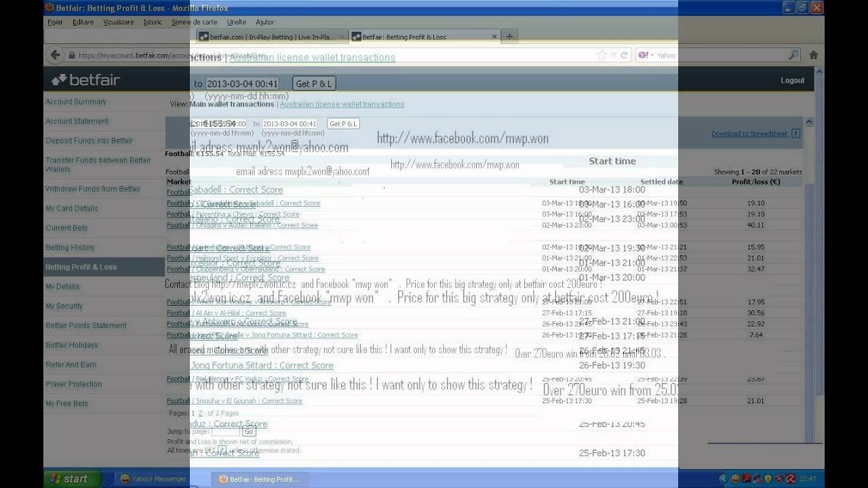Open the Vizualizare menu
Image resolution: width=868 pixels, height=488 pixels.
[x=118, y=22]
